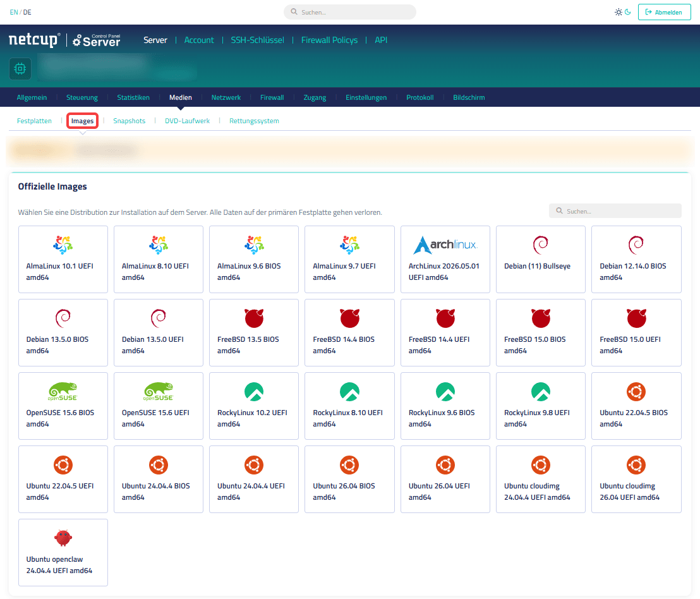Switch language to EN

point(14,12)
